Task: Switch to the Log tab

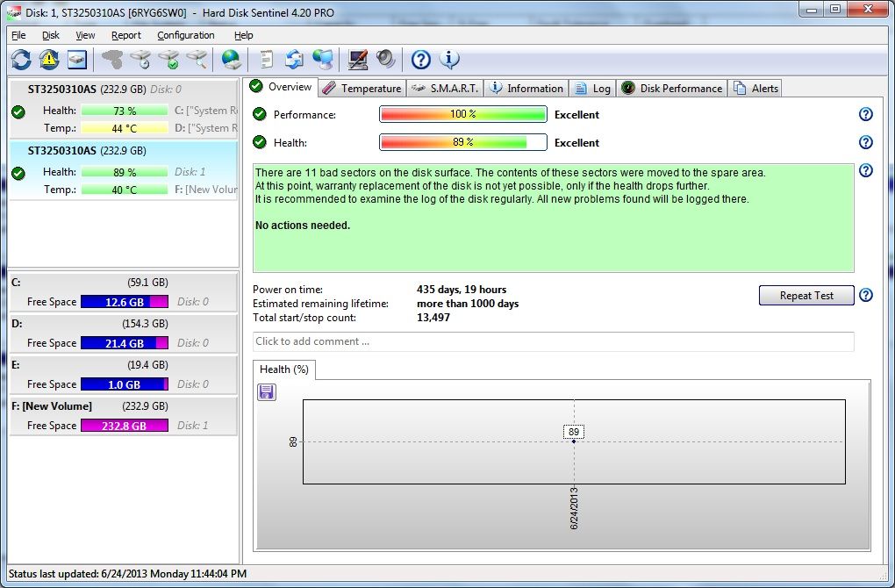Action: (x=592, y=89)
